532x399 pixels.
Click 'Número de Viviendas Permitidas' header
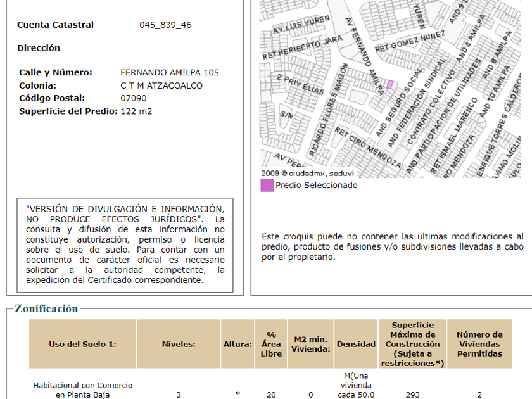479,344
